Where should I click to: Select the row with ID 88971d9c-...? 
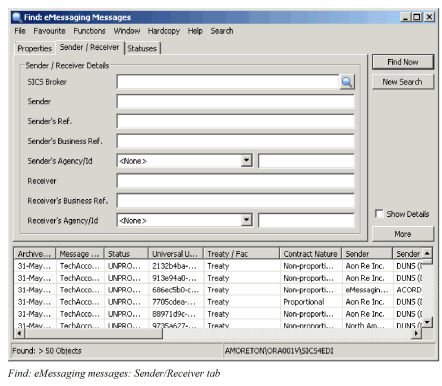point(218,314)
